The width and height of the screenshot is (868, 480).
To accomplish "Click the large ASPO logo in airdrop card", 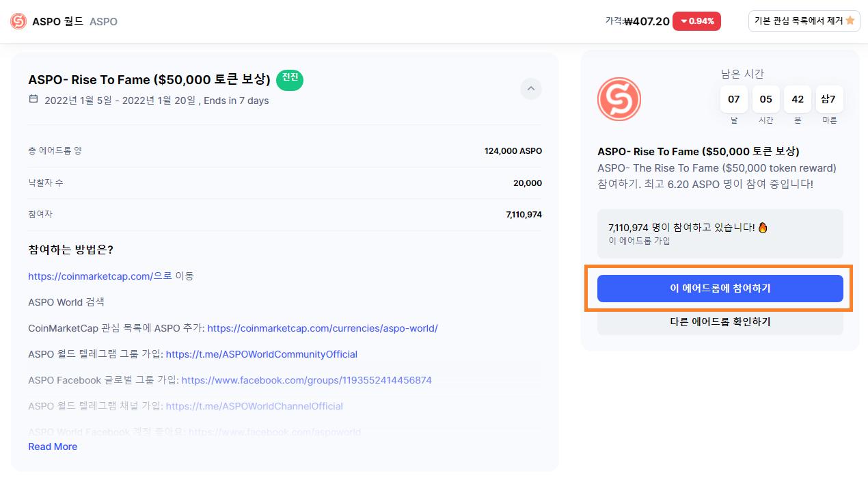I will (619, 99).
